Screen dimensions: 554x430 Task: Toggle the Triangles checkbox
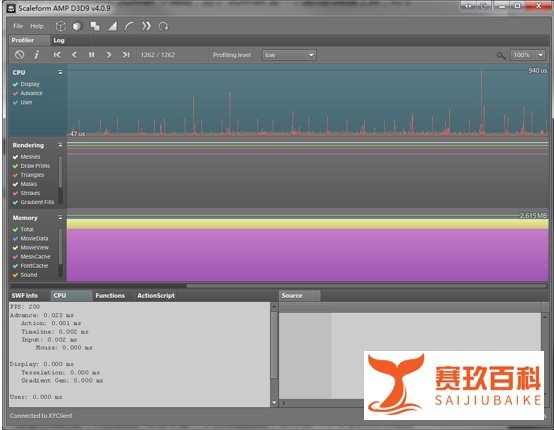(15, 175)
